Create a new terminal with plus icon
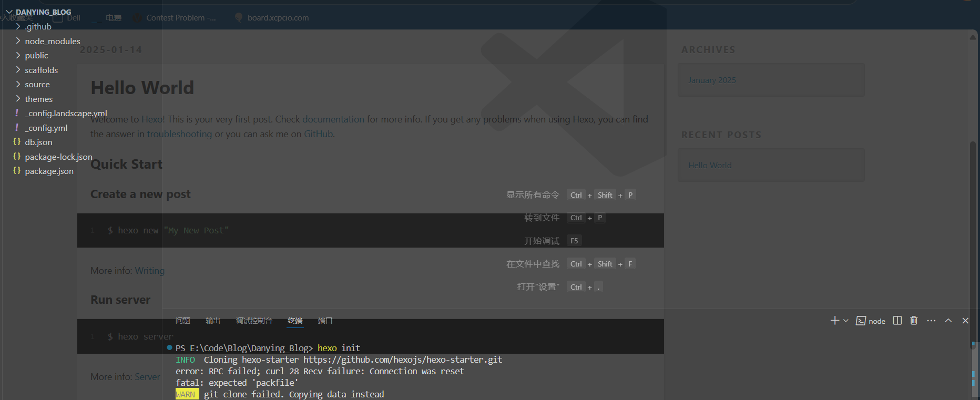The height and width of the screenshot is (400, 980). coord(834,321)
